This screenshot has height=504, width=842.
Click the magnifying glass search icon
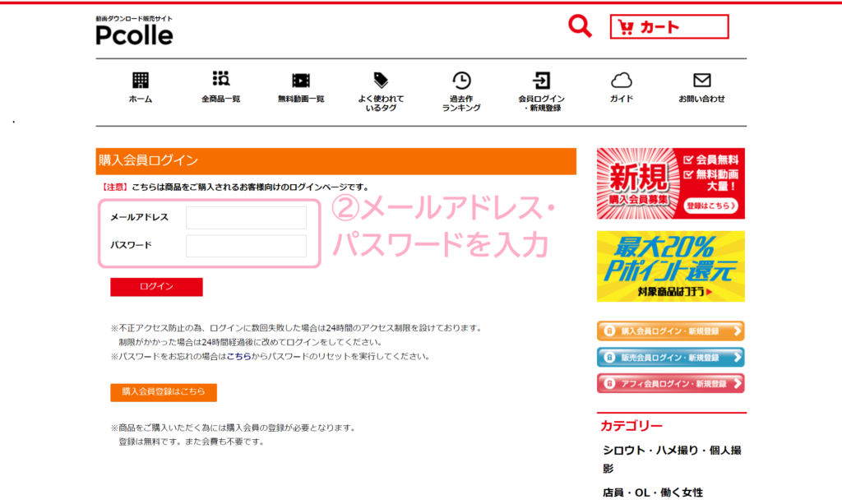pos(580,26)
